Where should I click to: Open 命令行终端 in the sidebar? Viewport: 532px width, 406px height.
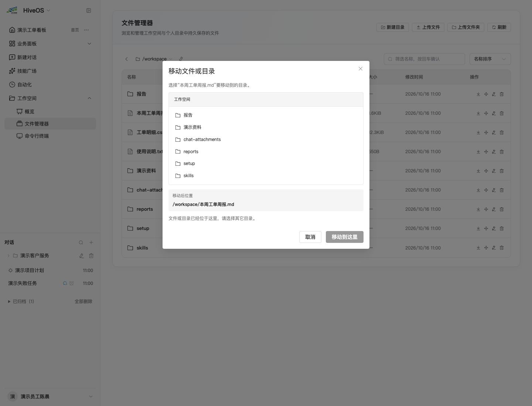click(x=50, y=136)
